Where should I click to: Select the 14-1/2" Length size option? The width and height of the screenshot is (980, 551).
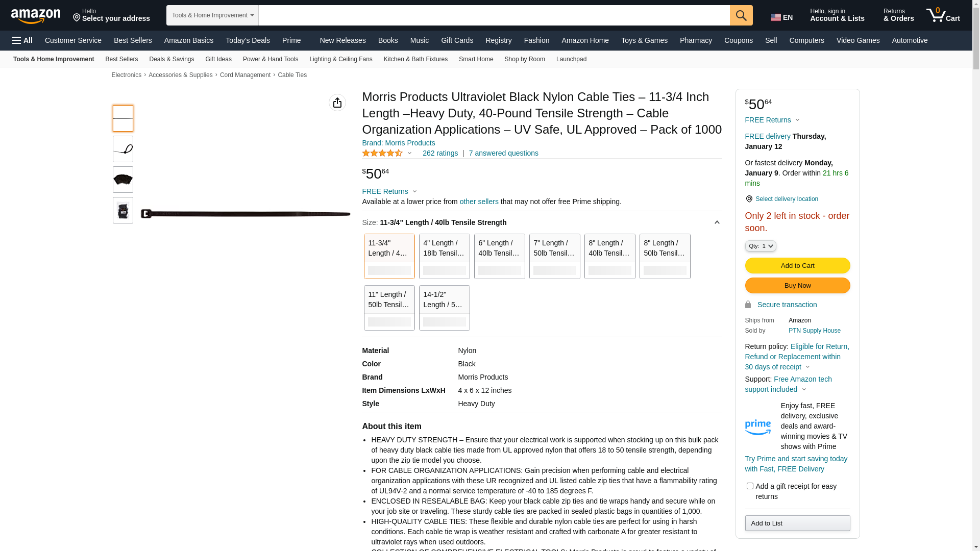tap(444, 308)
